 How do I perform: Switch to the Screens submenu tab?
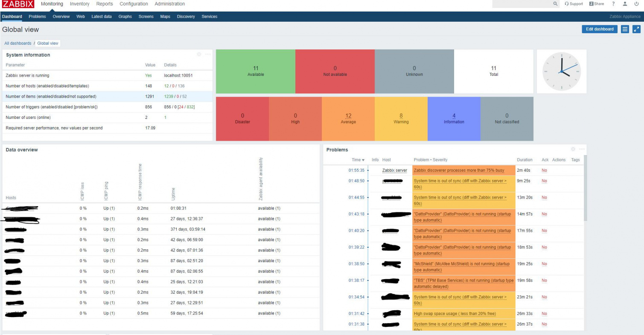146,17
